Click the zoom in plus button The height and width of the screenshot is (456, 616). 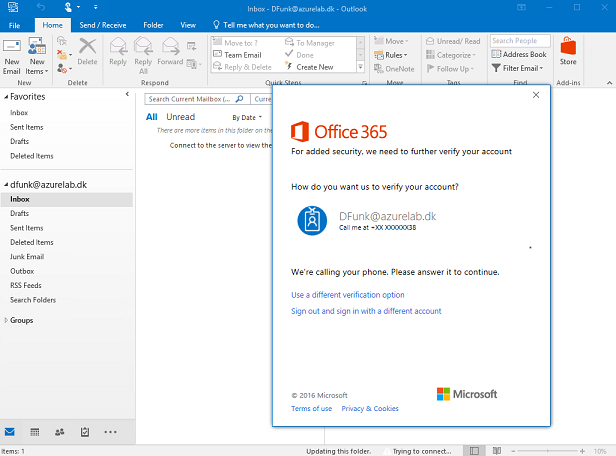[x=582, y=451]
